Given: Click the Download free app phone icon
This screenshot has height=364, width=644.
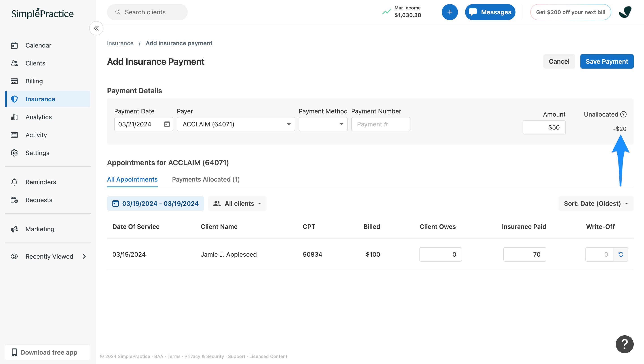Looking at the screenshot, I should coord(14,352).
